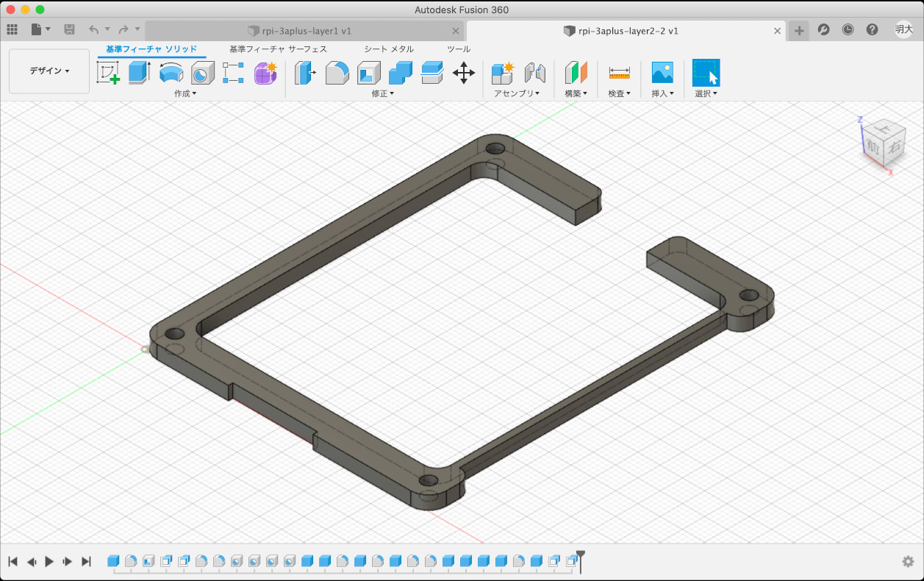Expand the 検査 menu
Screen dimensions: 924x581
click(x=620, y=93)
